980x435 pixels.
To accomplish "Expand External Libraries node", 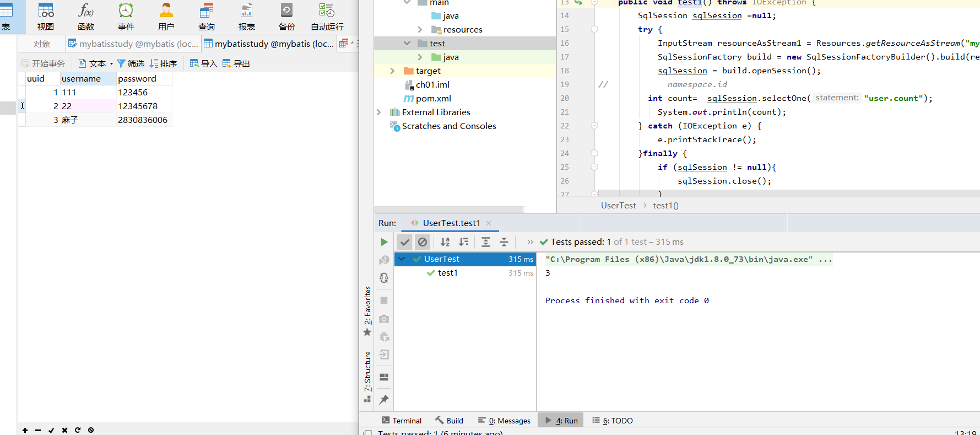I will [x=378, y=112].
